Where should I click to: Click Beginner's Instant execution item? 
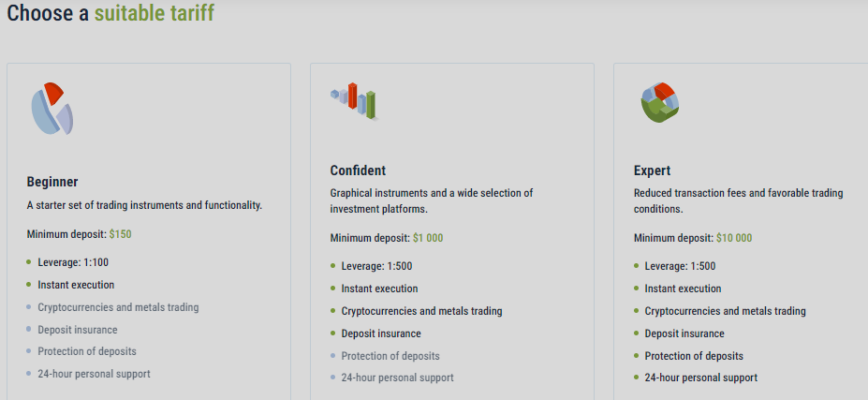point(76,285)
